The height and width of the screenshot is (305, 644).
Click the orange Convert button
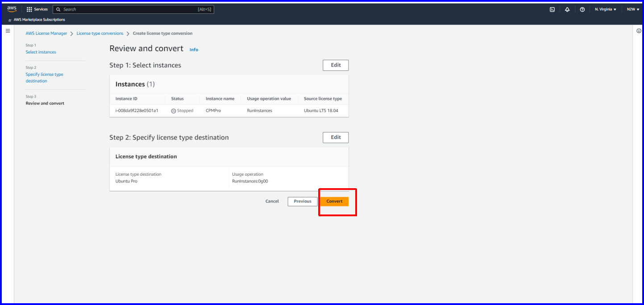334,202
